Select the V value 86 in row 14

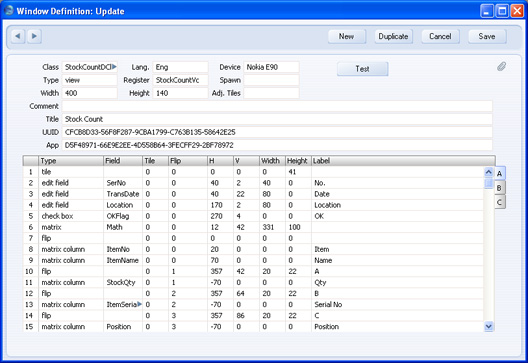tap(246, 316)
